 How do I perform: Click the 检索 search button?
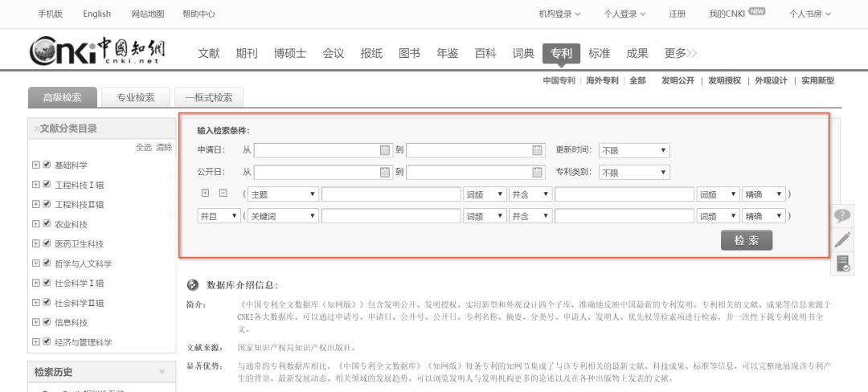click(746, 240)
